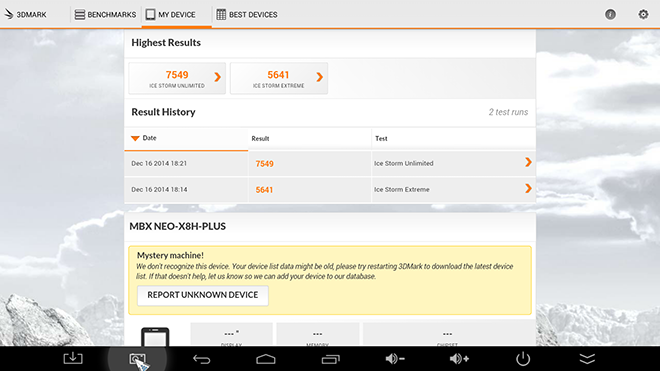Open the Best Devices tab
The width and height of the screenshot is (660, 371).
[247, 14]
